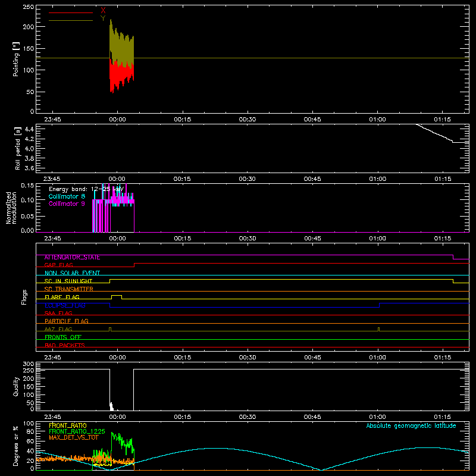Click the Quality axis title
Screen dimensions: 476x476
tap(16, 386)
